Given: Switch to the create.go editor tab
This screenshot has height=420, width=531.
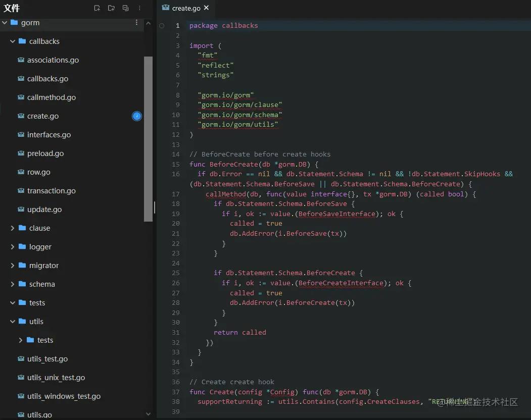Looking at the screenshot, I should click(185, 8).
